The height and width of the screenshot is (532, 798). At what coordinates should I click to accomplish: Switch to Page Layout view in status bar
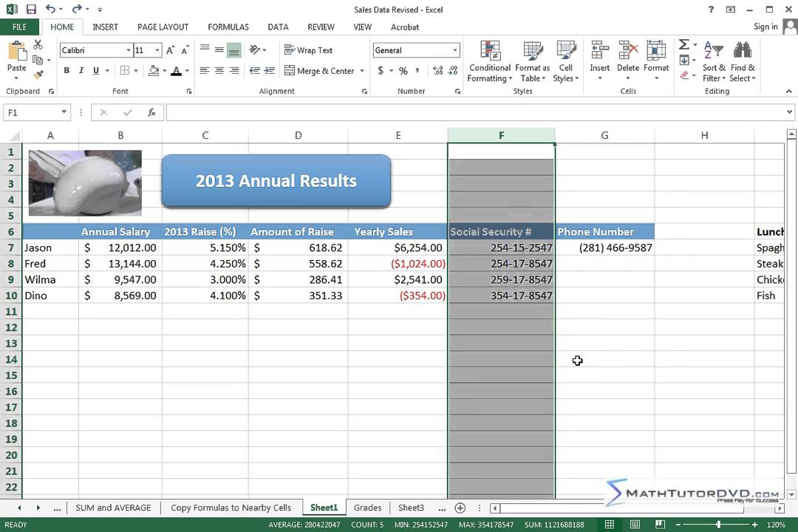635,525
